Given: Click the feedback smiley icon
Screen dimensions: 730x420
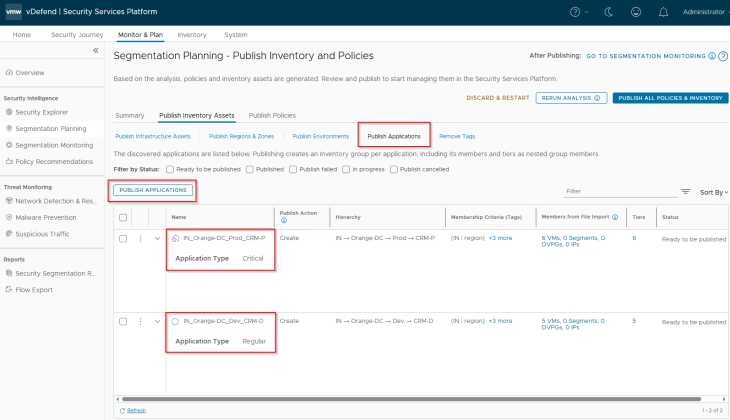Looking at the screenshot, I should click(x=636, y=12).
